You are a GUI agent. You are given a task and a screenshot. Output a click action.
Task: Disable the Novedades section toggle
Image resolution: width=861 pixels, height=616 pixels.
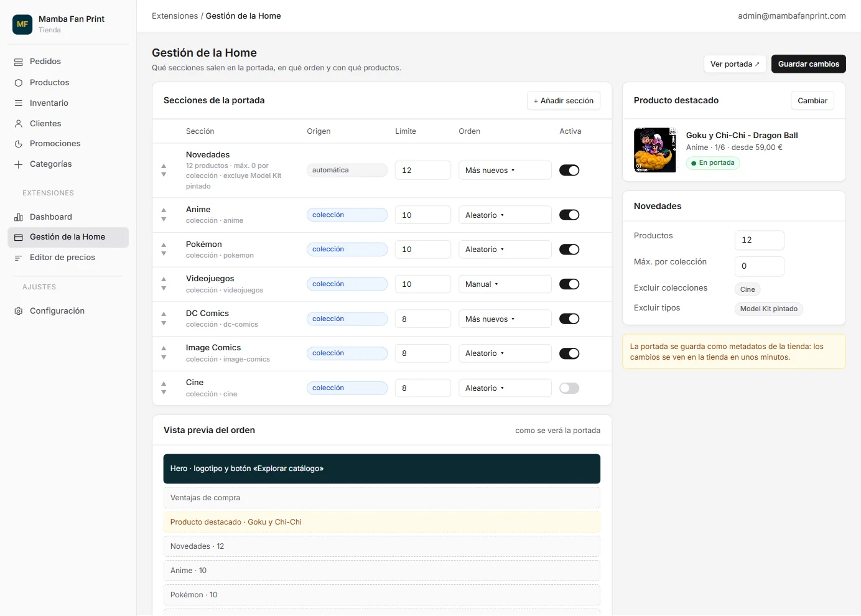click(x=569, y=170)
